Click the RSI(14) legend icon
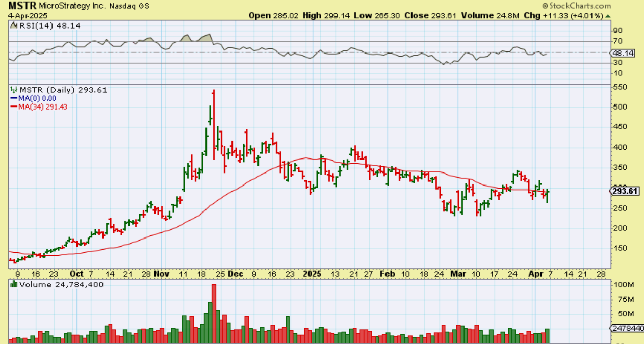The width and height of the screenshot is (644, 344). pyautogui.click(x=13, y=25)
